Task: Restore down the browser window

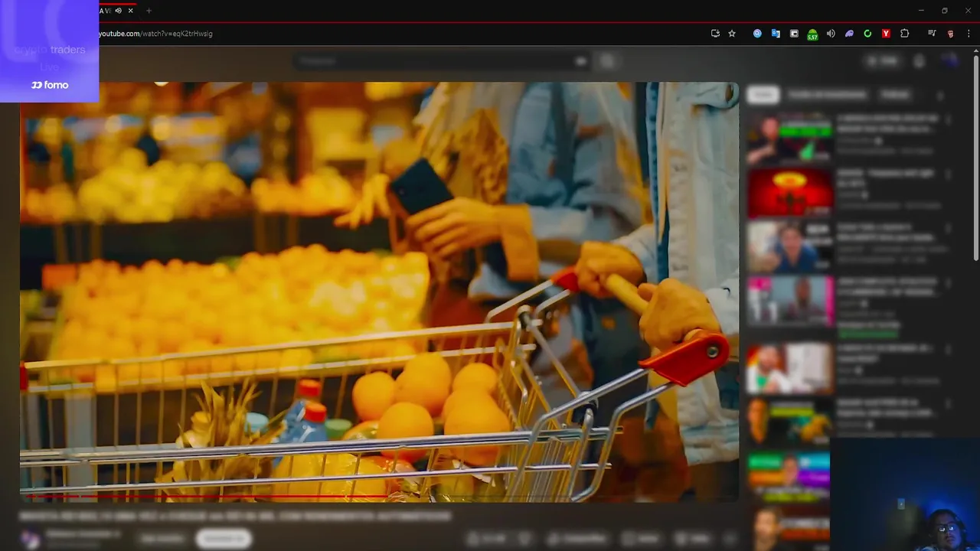Action: pos(944,11)
